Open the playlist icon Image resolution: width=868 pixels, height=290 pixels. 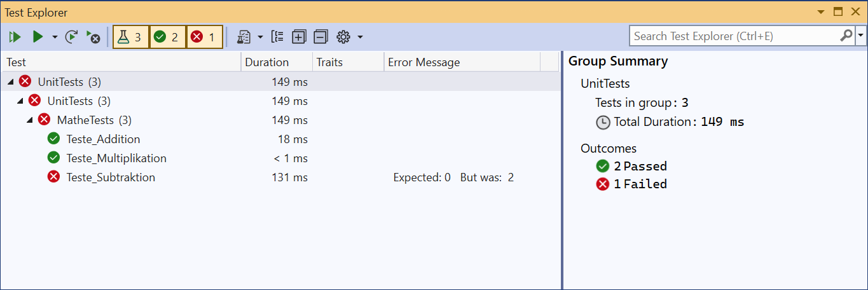point(244,37)
